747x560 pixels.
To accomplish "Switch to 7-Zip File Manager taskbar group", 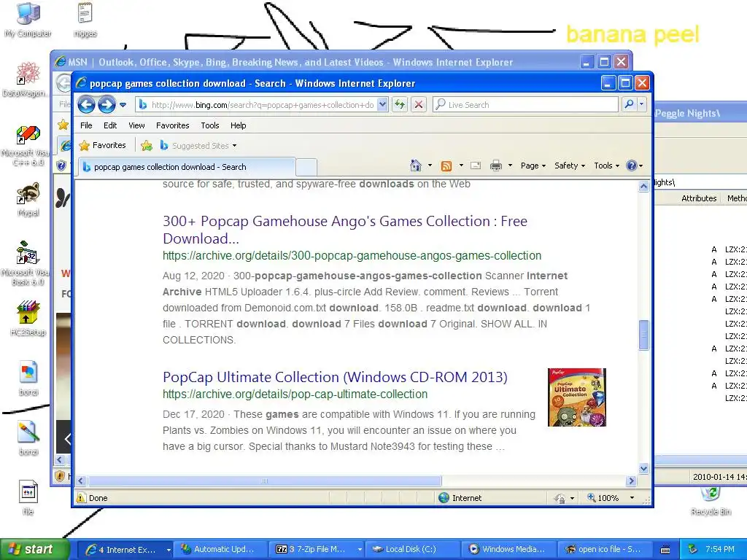I will pos(316,549).
